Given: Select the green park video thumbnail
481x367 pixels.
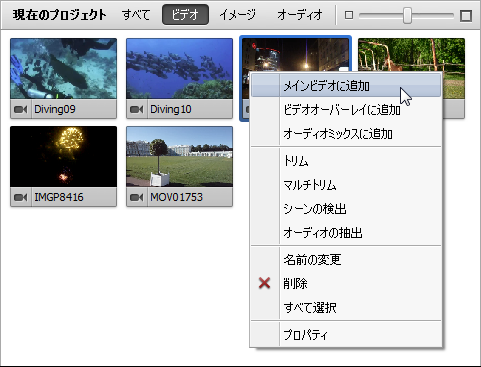Looking at the screenshot, I should 411,54.
